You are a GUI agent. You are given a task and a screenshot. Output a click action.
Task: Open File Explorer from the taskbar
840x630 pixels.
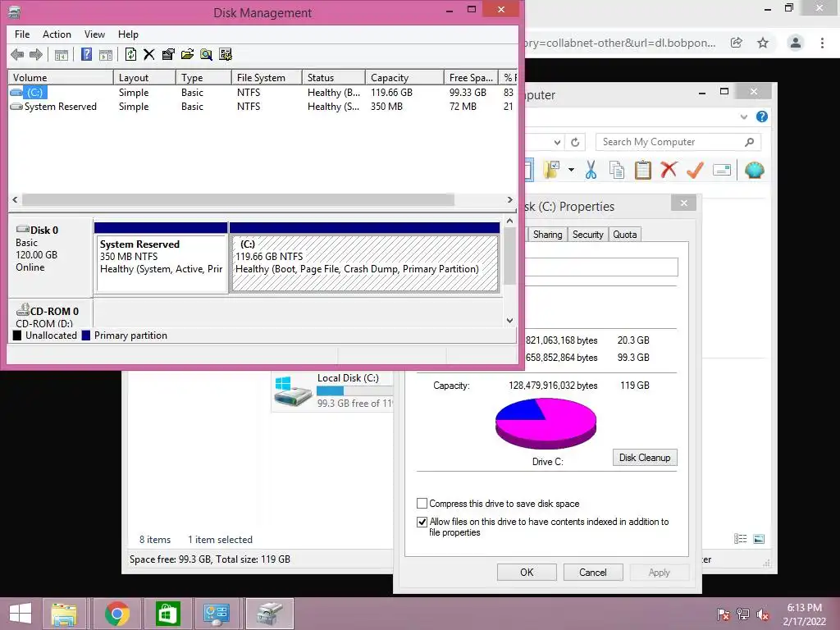tap(64, 614)
